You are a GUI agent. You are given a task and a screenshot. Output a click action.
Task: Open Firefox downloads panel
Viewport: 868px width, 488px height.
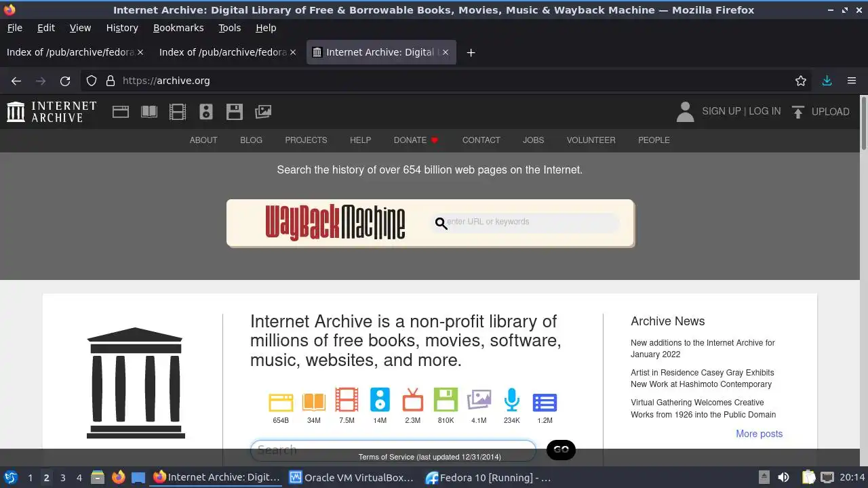click(x=827, y=81)
